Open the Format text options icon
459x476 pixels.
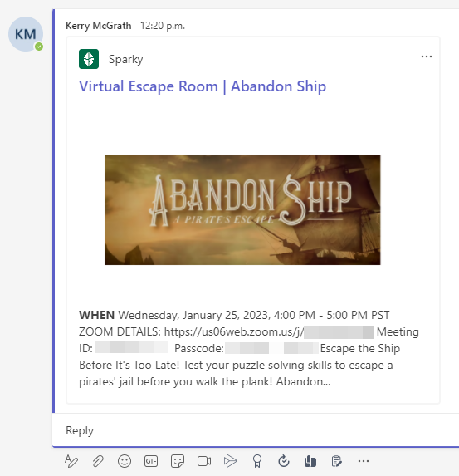[71, 461]
